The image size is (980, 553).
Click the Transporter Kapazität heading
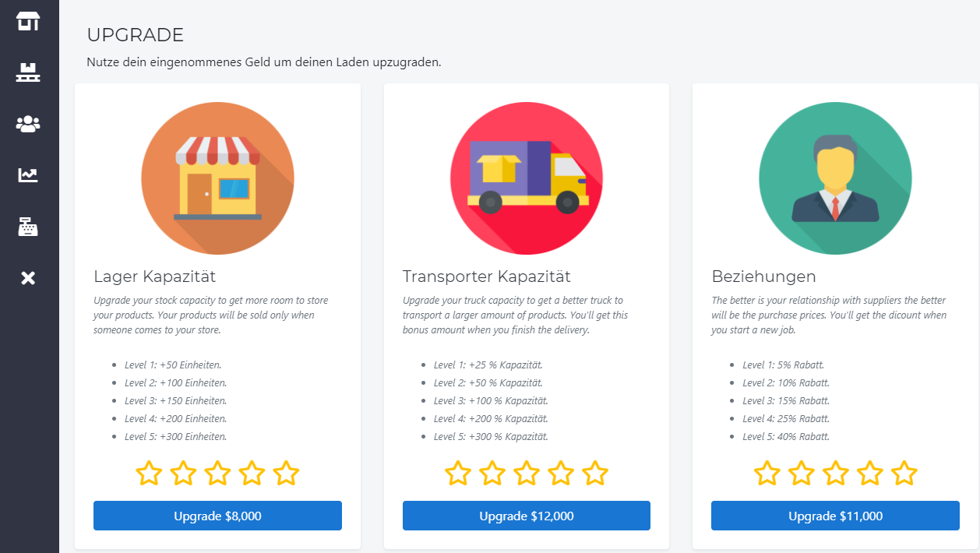click(487, 276)
